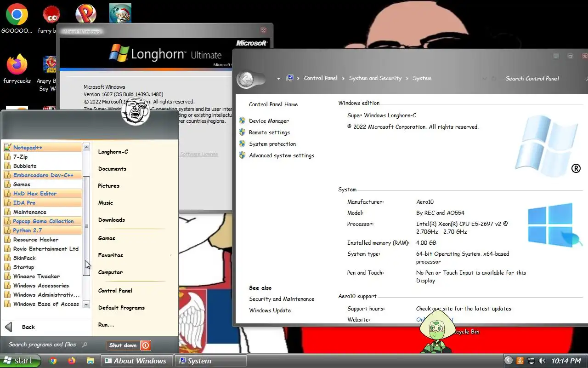The width and height of the screenshot is (588, 368).
Task: Open Popcap Game Collection folder
Action: tap(42, 221)
